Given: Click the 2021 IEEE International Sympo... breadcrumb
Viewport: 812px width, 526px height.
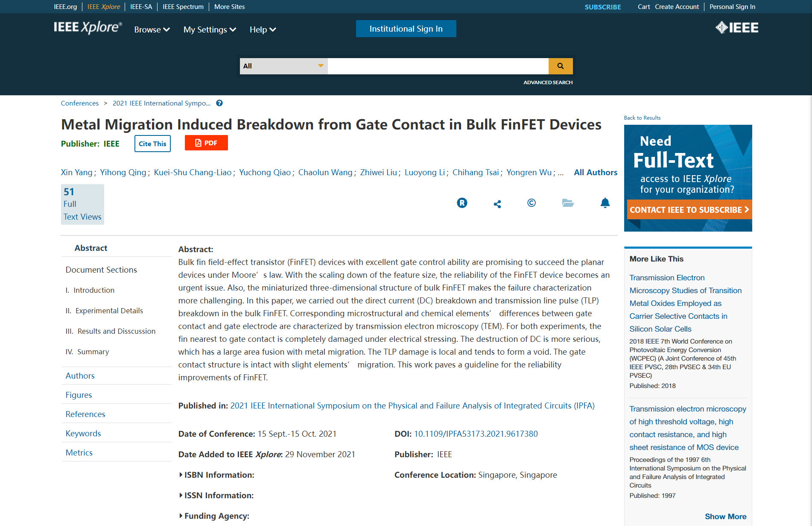Looking at the screenshot, I should (x=161, y=103).
